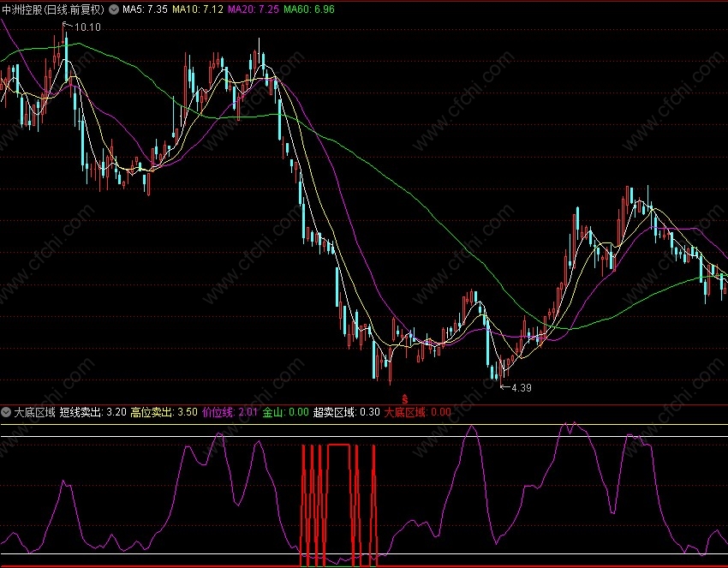
Task: Open the 大底区域 indicator name label
Action: pos(35,412)
